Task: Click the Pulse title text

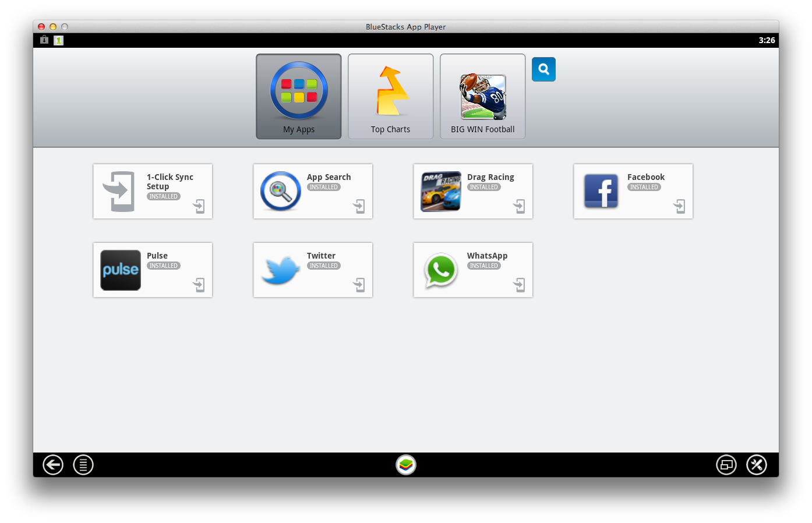Action: pos(157,256)
